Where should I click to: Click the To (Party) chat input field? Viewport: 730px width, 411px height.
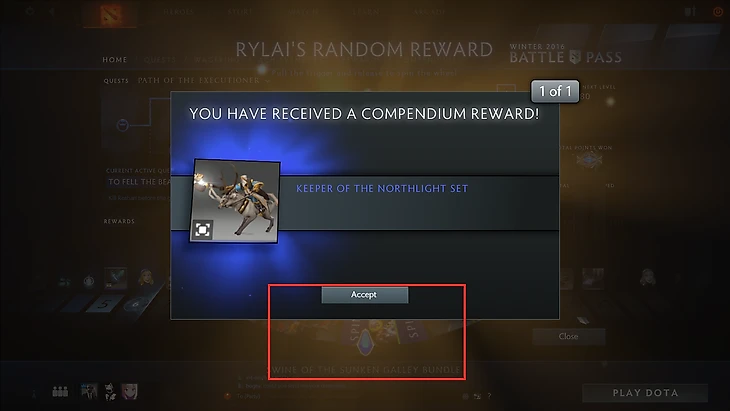pos(345,396)
